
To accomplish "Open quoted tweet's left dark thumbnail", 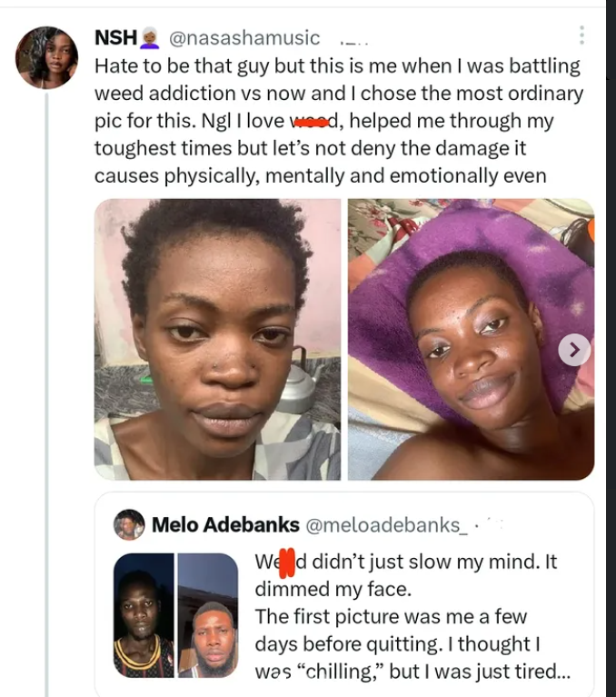I will (x=144, y=615).
